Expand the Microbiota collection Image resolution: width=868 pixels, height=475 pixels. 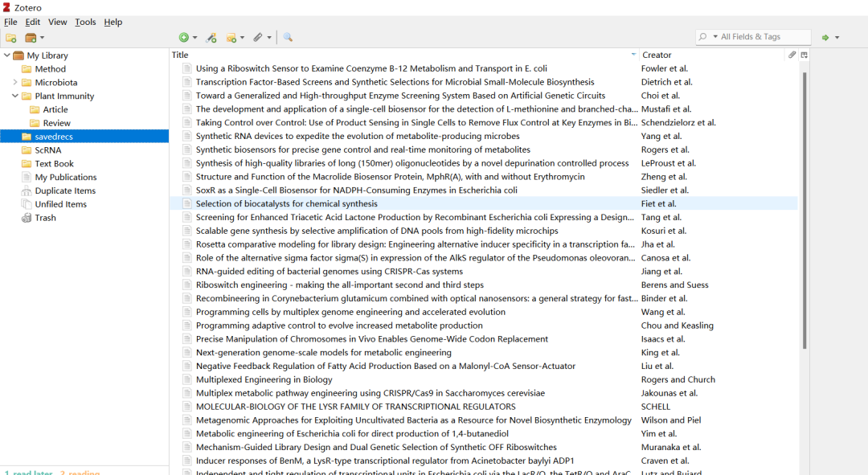(15, 82)
